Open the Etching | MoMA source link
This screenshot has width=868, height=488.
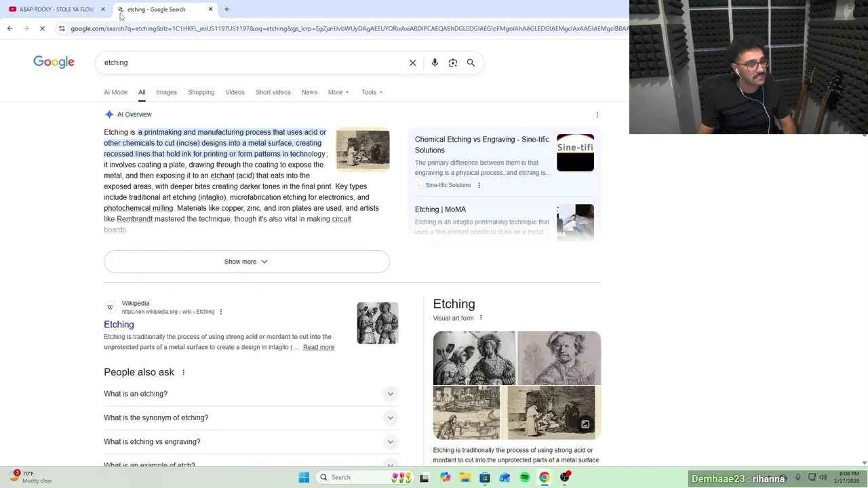tap(440, 209)
